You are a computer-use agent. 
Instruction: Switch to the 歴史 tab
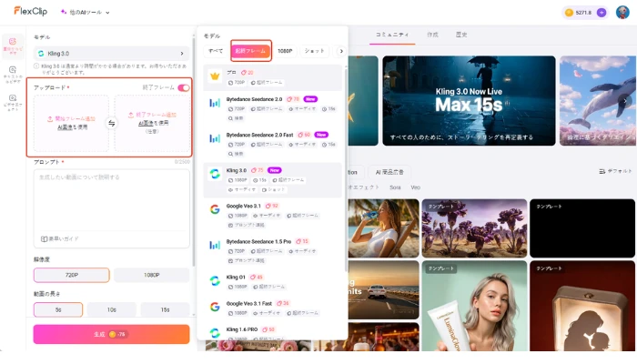[x=461, y=35]
